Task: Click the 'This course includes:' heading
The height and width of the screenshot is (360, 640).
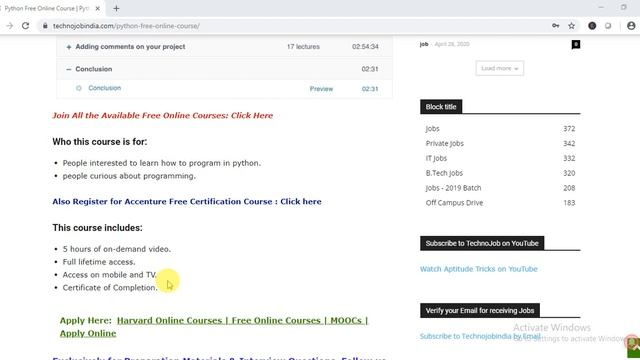Action: [97, 228]
